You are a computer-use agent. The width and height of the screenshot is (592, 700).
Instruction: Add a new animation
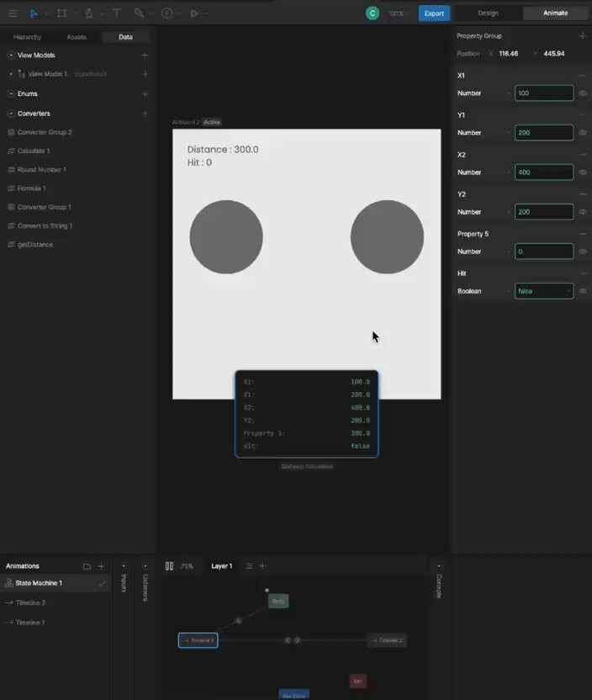click(x=101, y=566)
